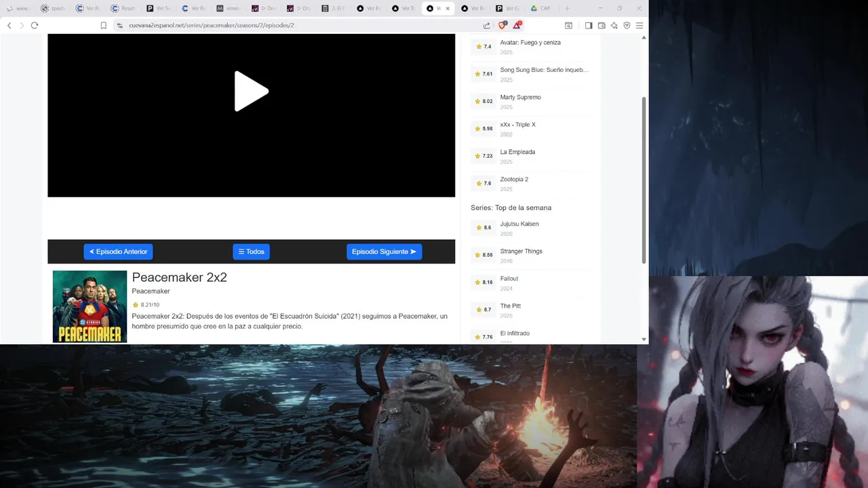
Task: Click the scrollbar down arrow
Action: [x=644, y=339]
